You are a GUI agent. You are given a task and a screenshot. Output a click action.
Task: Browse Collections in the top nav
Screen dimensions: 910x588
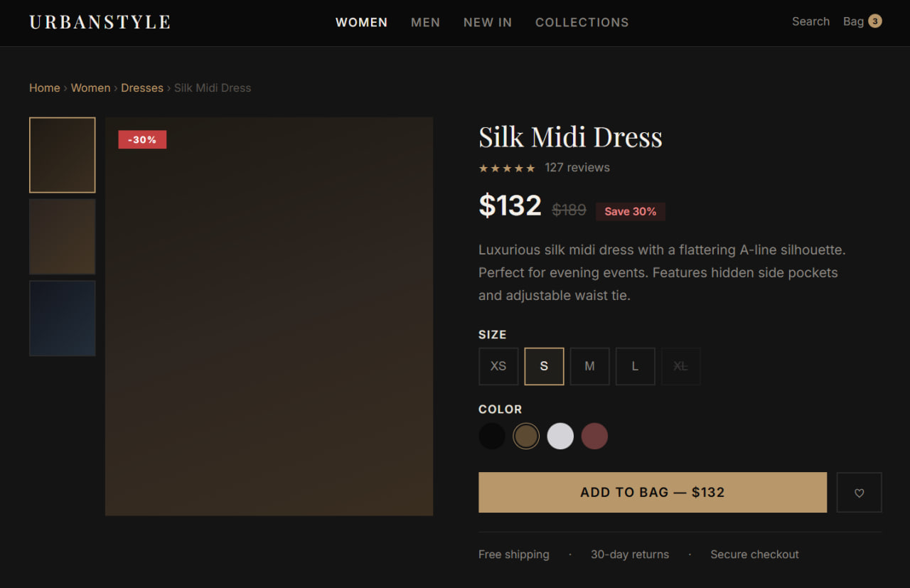[582, 23]
